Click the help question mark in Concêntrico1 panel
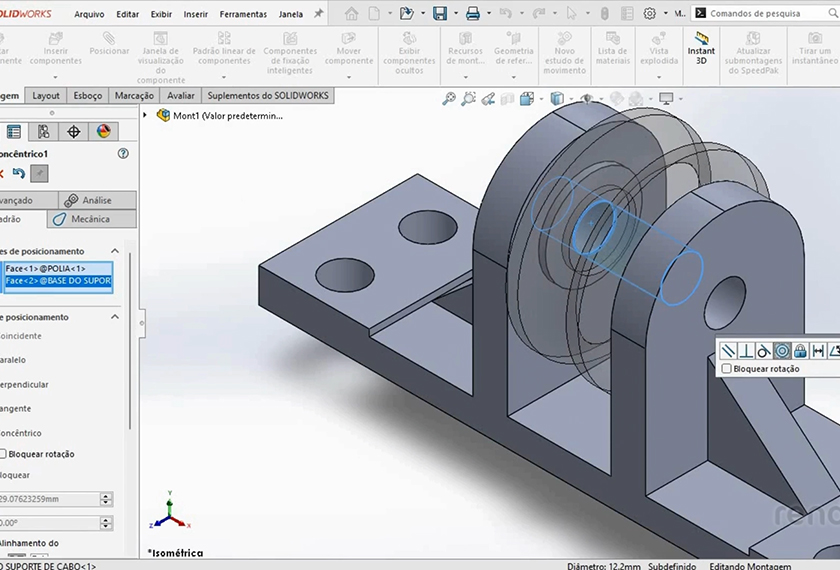This screenshot has width=840, height=570. tap(123, 154)
